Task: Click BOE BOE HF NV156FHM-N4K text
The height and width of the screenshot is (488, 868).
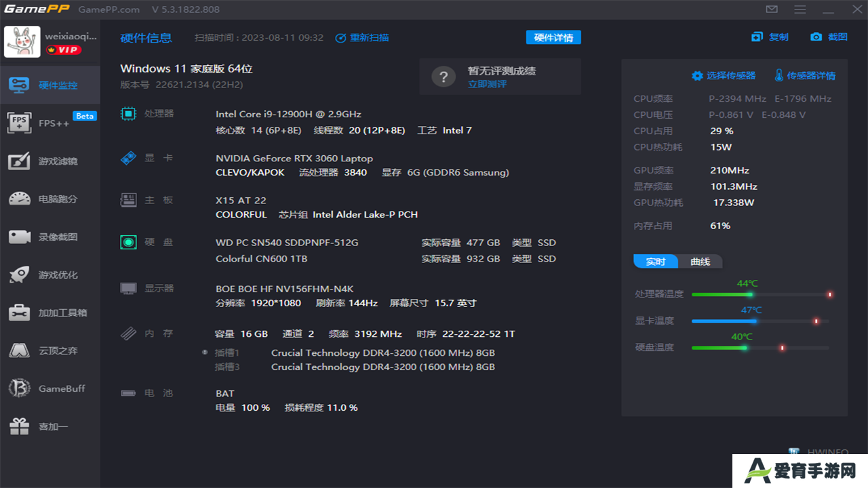Action: point(285,288)
